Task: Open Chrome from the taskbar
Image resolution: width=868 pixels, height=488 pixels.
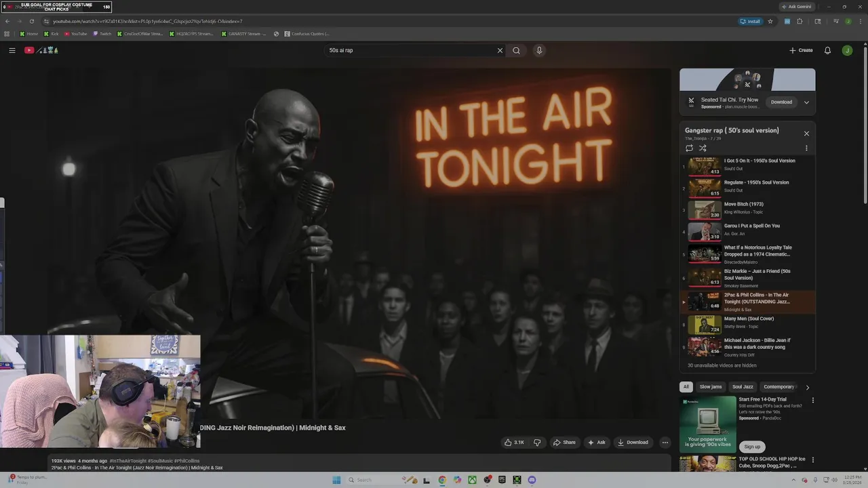Action: pyautogui.click(x=442, y=480)
